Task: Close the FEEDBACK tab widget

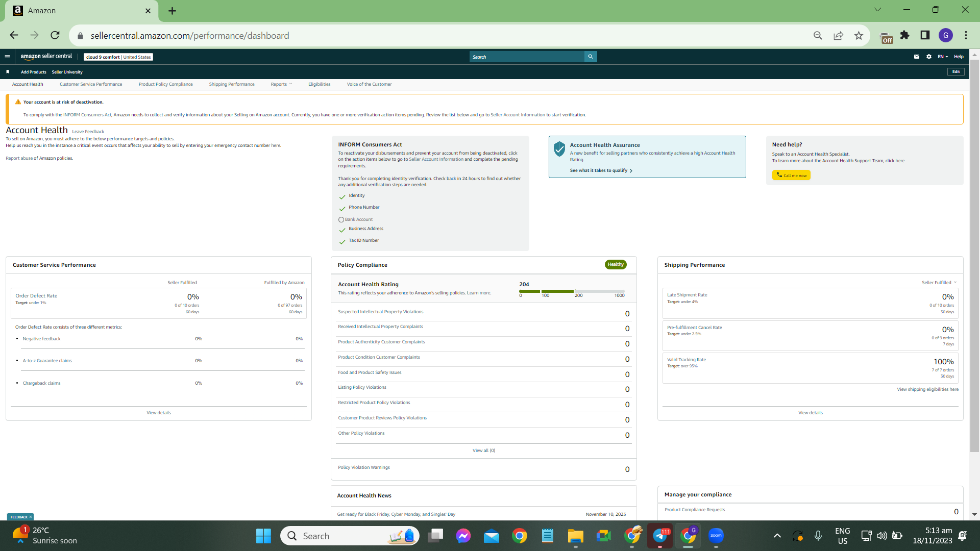Action: [x=31, y=517]
